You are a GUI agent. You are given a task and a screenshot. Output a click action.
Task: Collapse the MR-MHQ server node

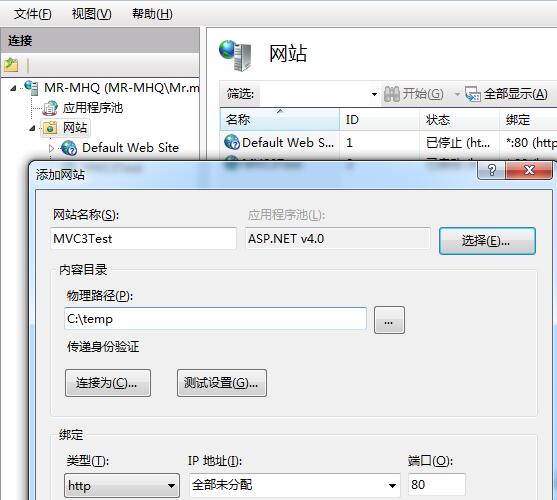[13, 88]
